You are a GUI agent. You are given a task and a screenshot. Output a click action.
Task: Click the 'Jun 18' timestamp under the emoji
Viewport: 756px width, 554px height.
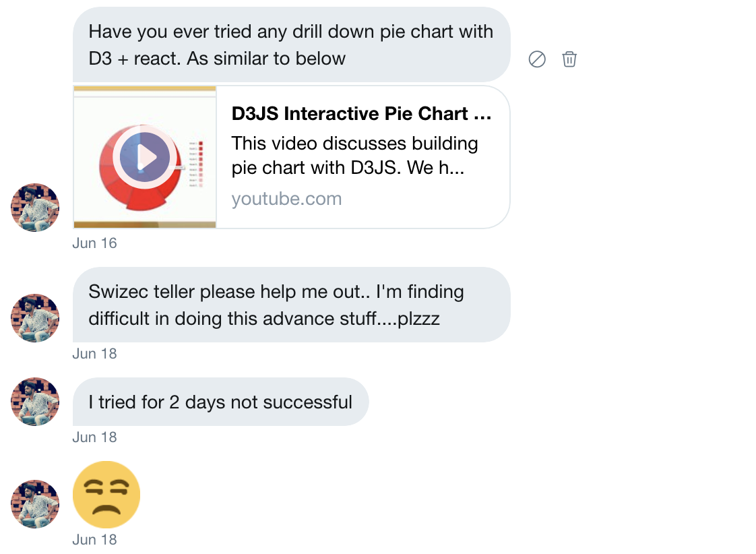(94, 539)
